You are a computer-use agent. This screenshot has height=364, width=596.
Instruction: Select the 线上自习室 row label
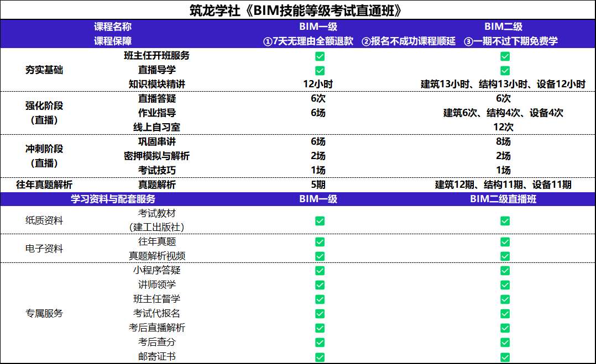156,127
